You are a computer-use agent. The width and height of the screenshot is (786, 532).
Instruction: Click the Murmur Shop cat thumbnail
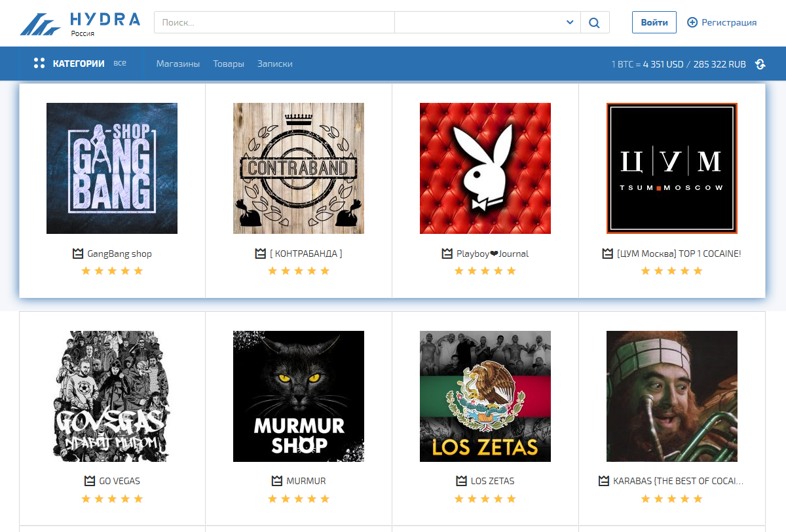pyautogui.click(x=299, y=396)
